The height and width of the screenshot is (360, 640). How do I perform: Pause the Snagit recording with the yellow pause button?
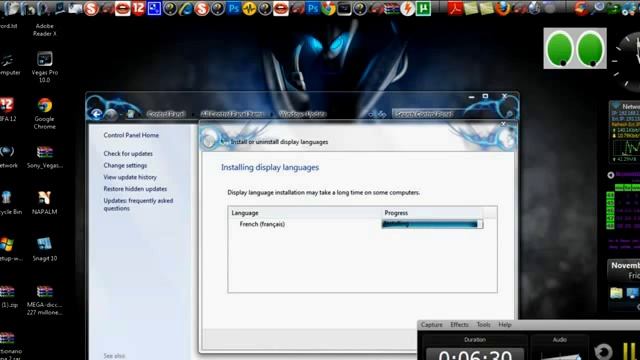[629, 351]
